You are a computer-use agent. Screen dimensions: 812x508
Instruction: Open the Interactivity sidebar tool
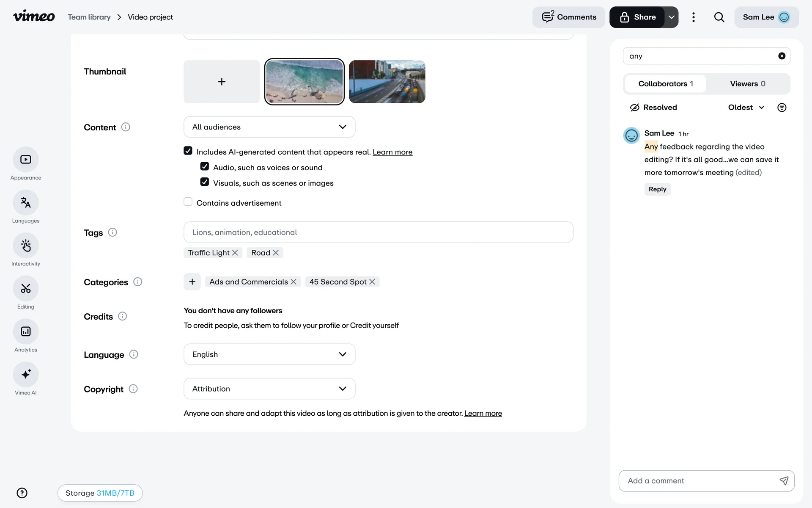(26, 246)
